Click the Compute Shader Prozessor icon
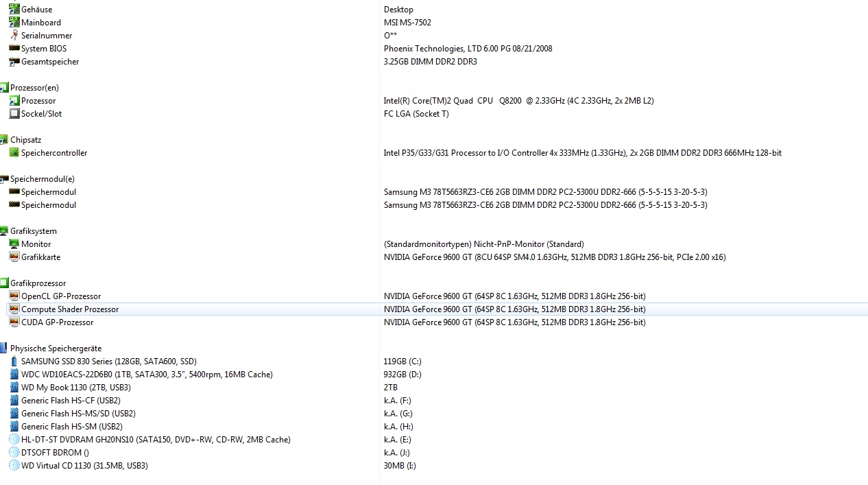The width and height of the screenshot is (868, 485). 14,309
